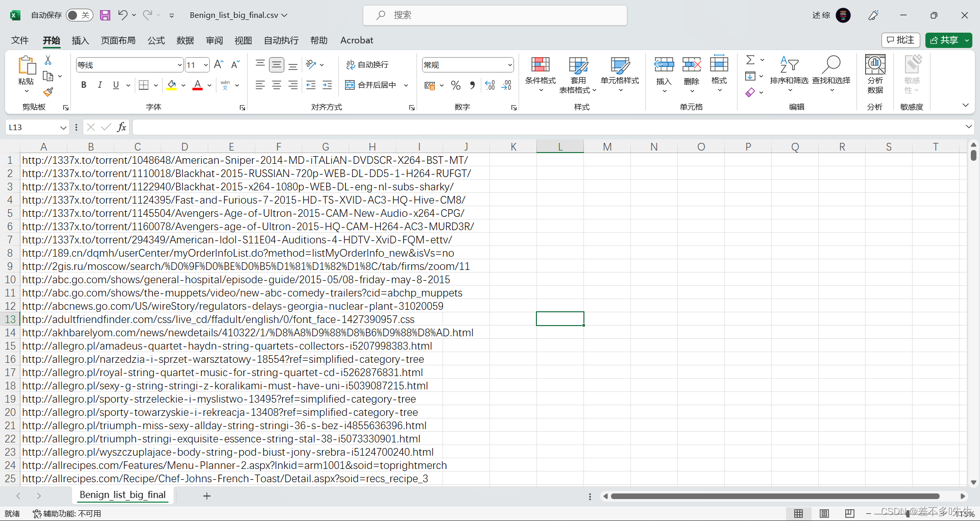The width and height of the screenshot is (980, 521).
Task: Click the cell borders icon
Action: [144, 85]
